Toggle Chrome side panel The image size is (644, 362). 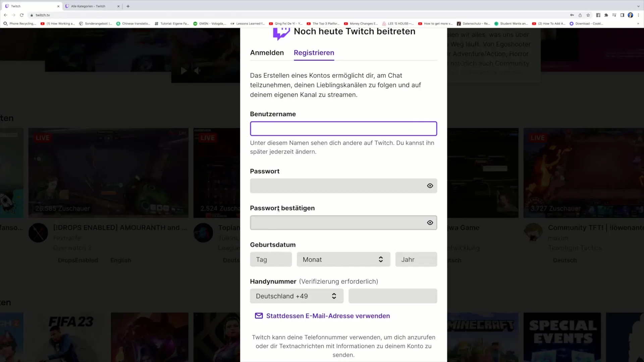pos(622,15)
